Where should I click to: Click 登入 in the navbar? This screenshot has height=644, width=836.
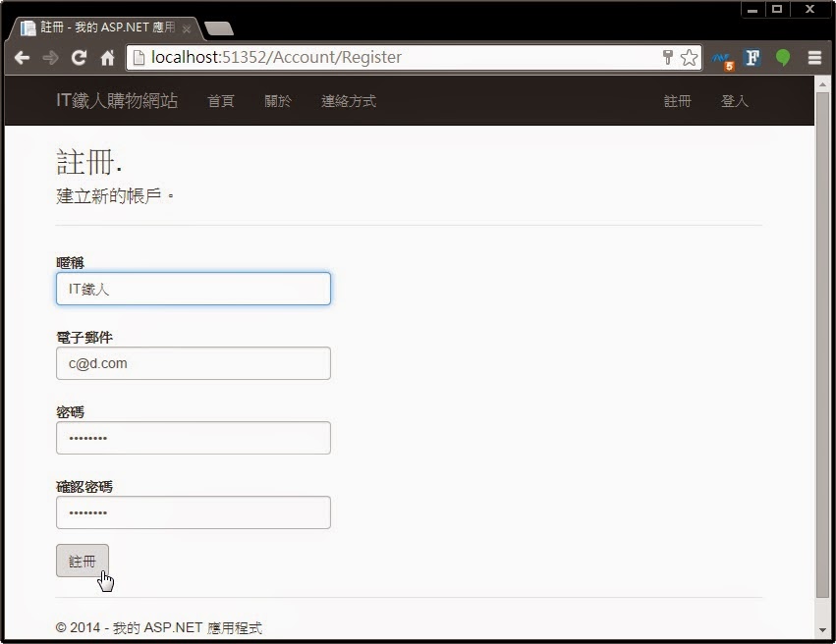coord(734,101)
